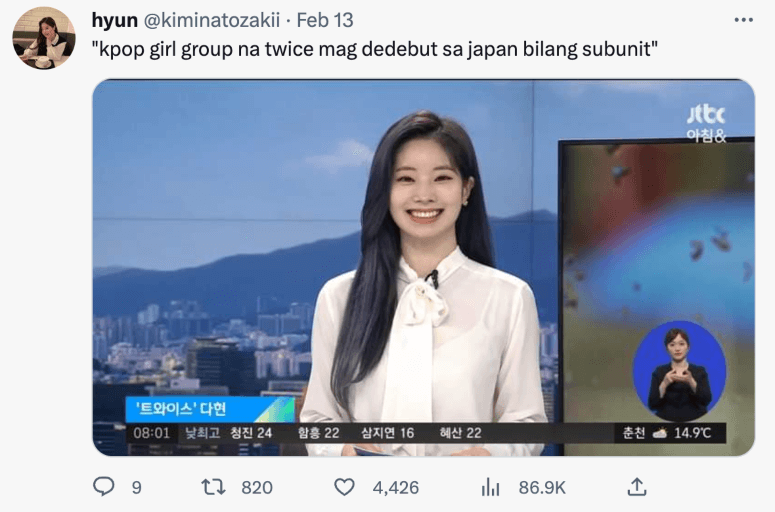Like the tweet with heart icon

pos(344,487)
